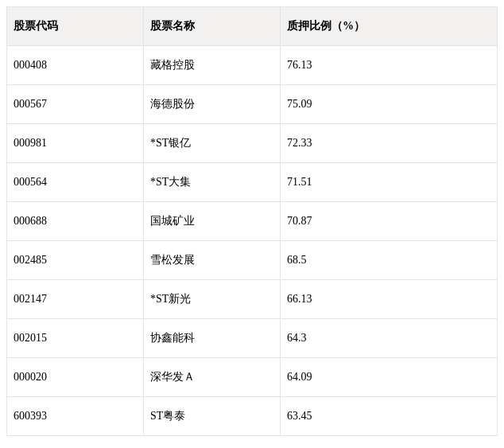
Task: Click pledge ratio value 64.3
Action: tap(297, 337)
